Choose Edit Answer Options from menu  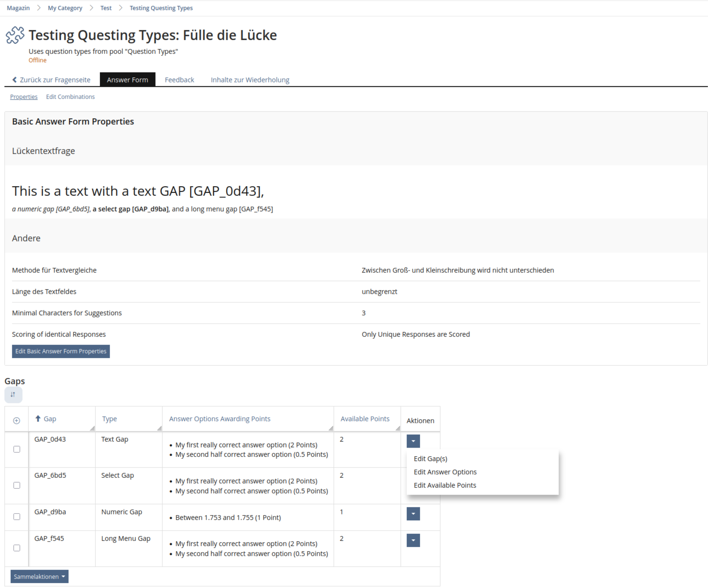point(445,472)
